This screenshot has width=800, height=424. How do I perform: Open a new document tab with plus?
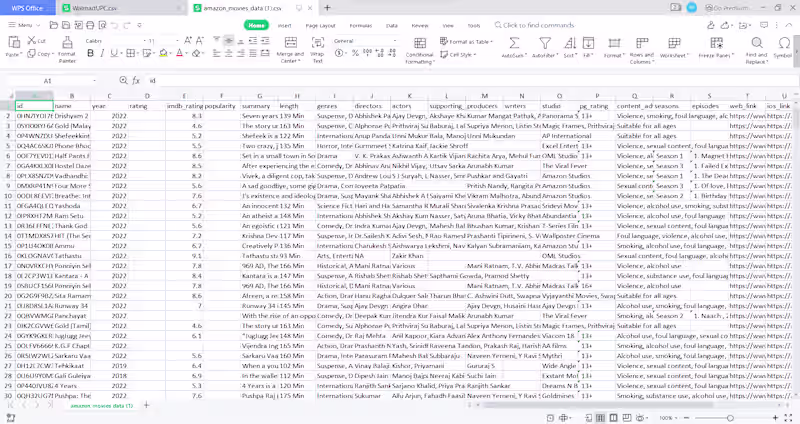click(x=328, y=8)
